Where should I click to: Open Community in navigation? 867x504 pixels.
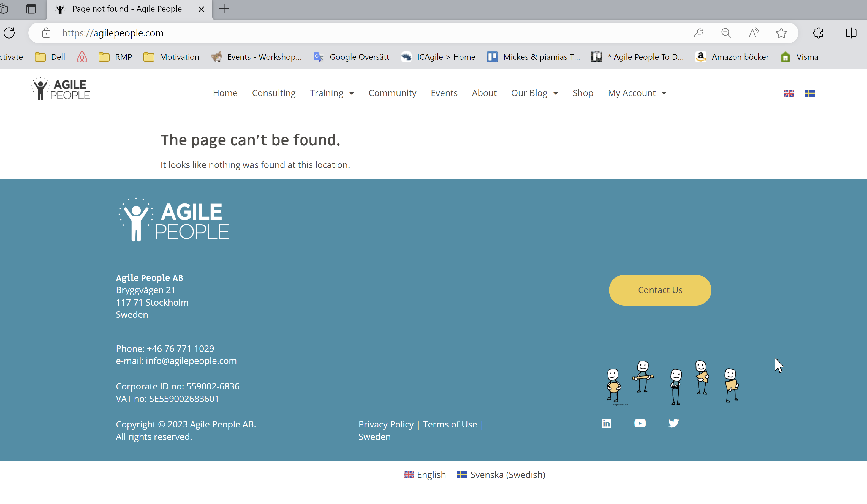(392, 93)
